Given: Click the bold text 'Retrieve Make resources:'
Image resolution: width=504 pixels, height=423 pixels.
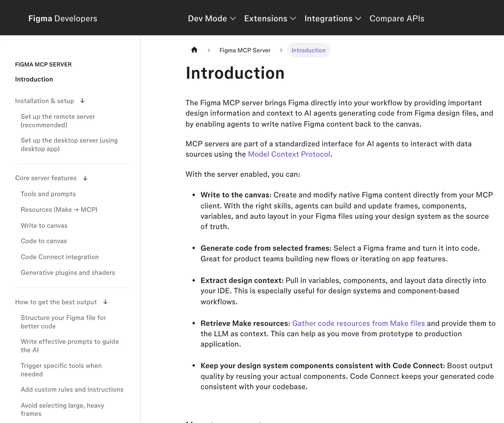Looking at the screenshot, I should tap(245, 323).
